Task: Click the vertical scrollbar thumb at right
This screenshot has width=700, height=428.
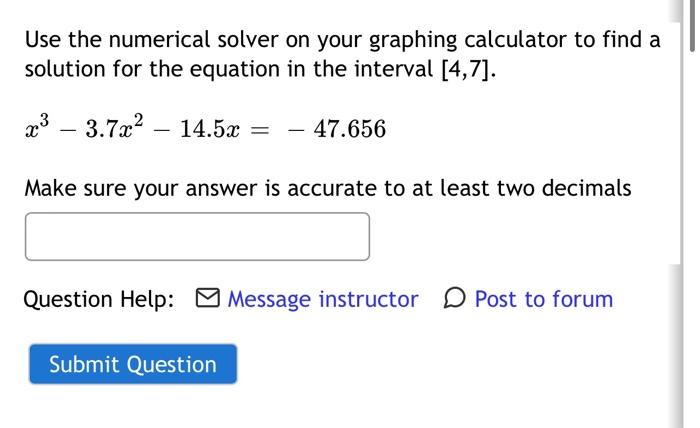Action: tap(692, 27)
